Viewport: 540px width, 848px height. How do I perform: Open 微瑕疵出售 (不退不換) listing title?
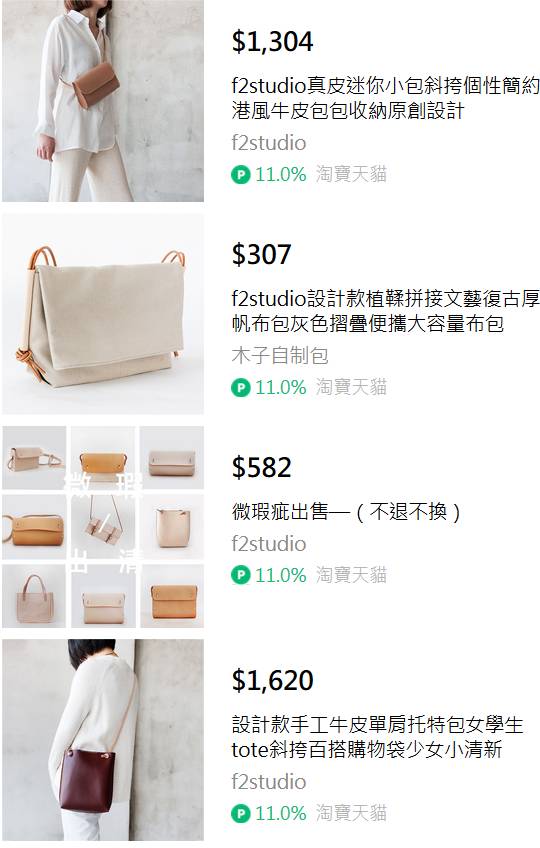pos(346,511)
